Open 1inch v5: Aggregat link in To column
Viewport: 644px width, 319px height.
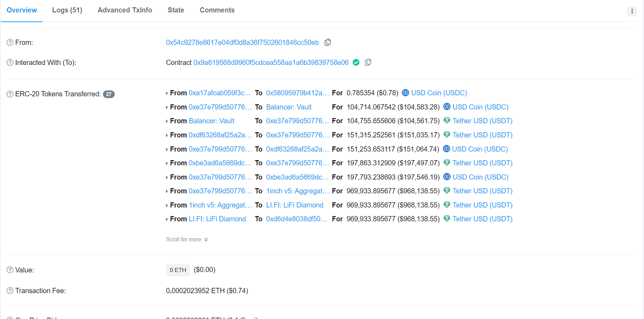click(x=298, y=191)
